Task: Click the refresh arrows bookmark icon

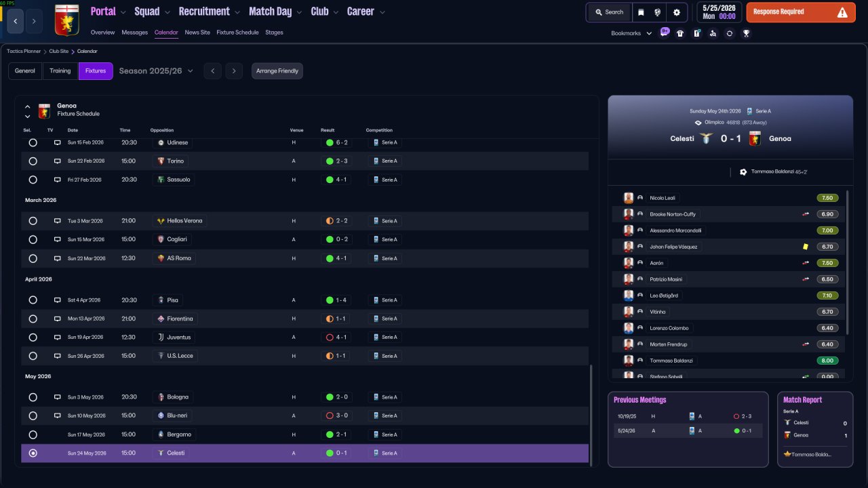Action: click(x=730, y=33)
